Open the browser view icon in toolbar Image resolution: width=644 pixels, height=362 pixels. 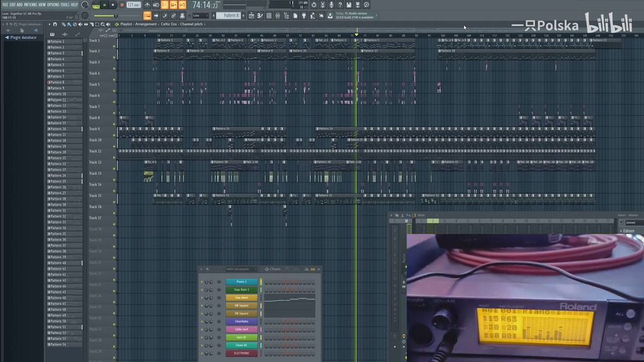tap(286, 15)
